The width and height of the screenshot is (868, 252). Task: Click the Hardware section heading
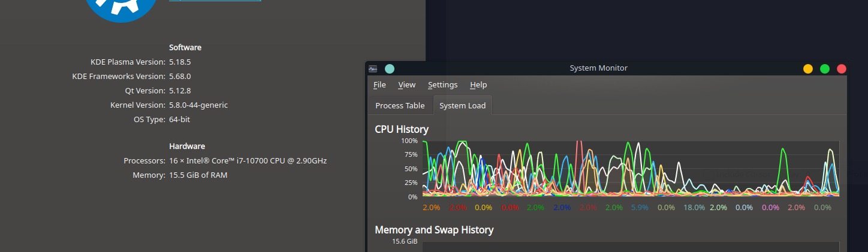coord(187,146)
